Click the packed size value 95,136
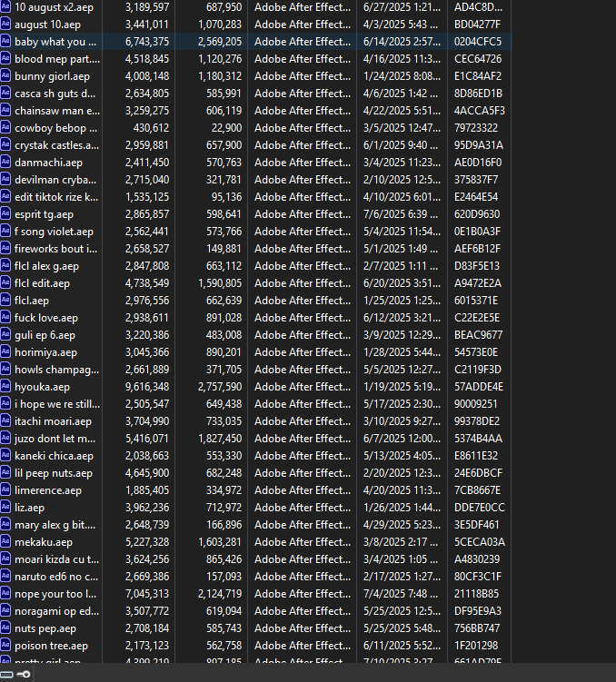Image resolution: width=616 pixels, height=682 pixels. (226, 197)
